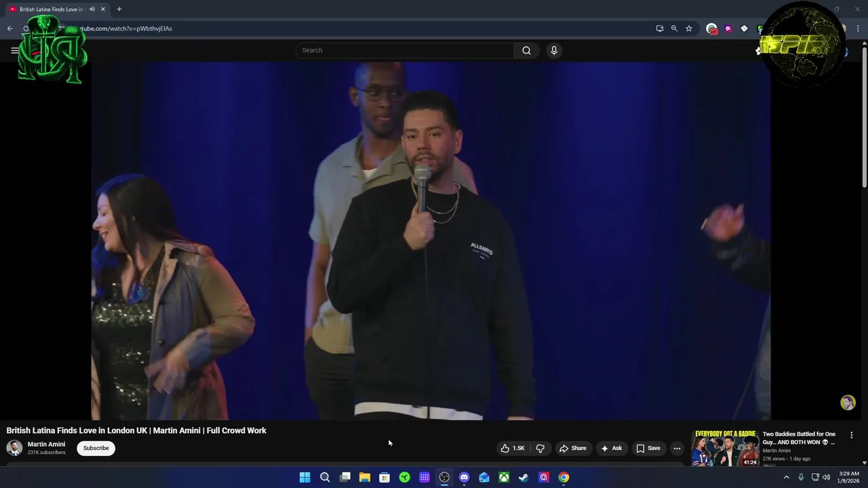This screenshot has height=488, width=868.
Task: Open the zoom magnifier in the address bar
Action: click(x=674, y=28)
